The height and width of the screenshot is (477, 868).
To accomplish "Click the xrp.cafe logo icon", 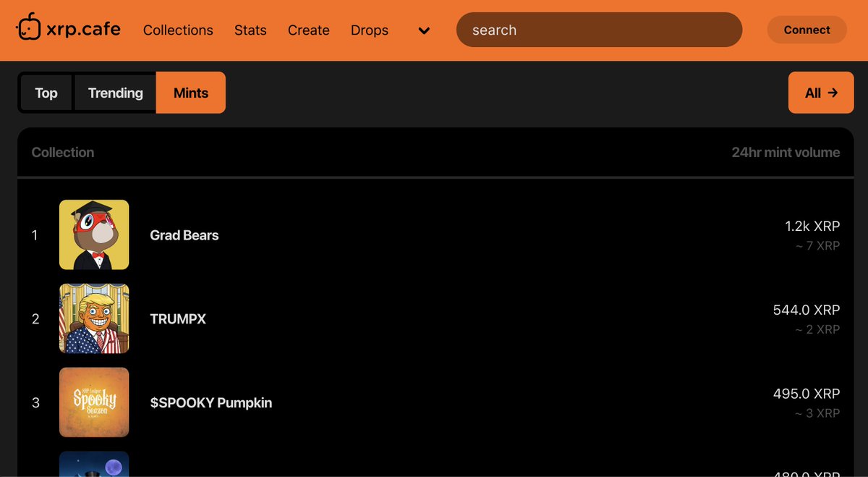I will tap(27, 27).
